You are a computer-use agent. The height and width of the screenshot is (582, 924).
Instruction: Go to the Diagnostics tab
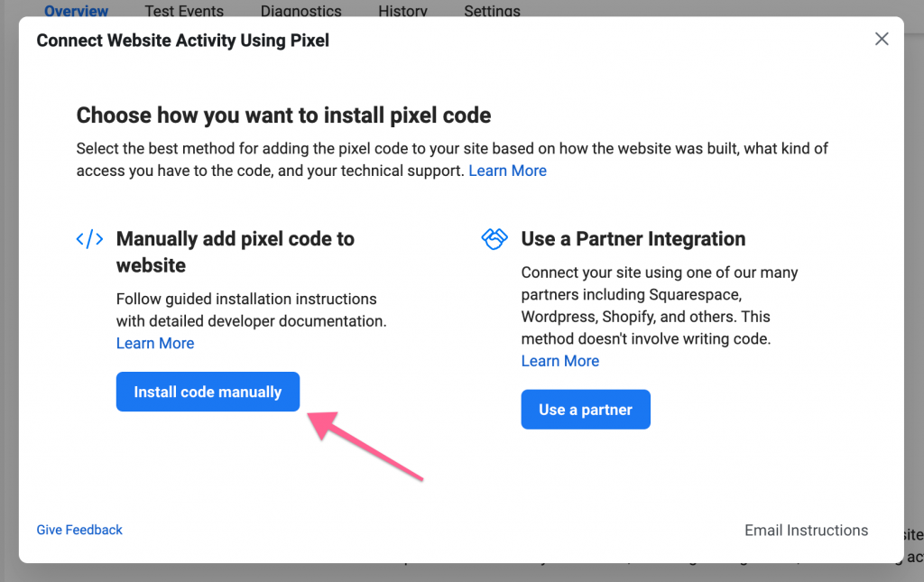click(300, 11)
